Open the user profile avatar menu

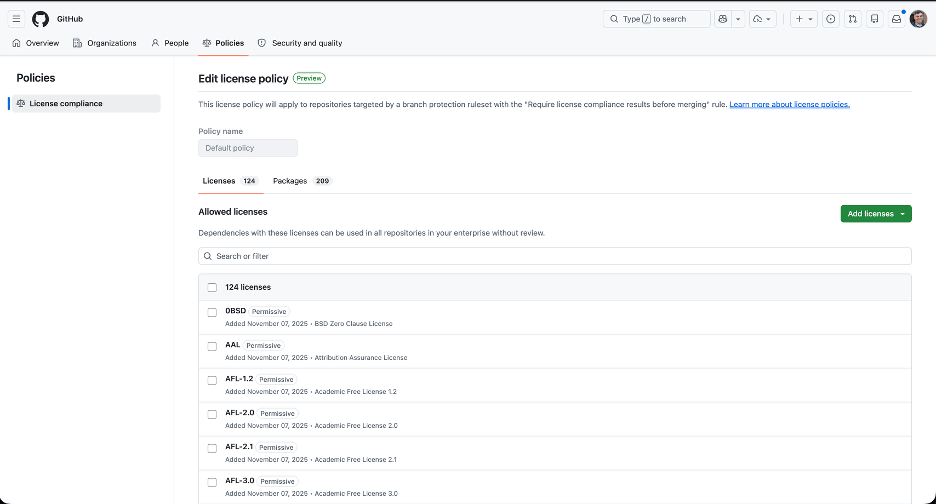918,19
